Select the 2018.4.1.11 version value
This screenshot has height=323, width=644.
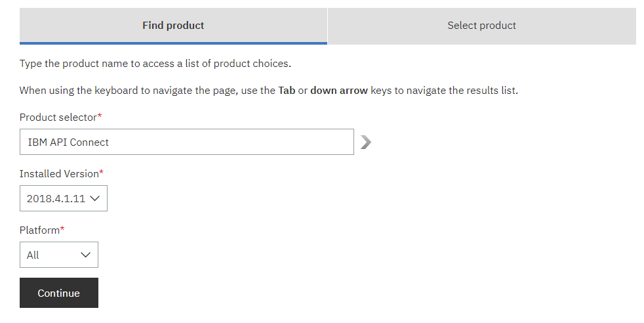(x=56, y=198)
